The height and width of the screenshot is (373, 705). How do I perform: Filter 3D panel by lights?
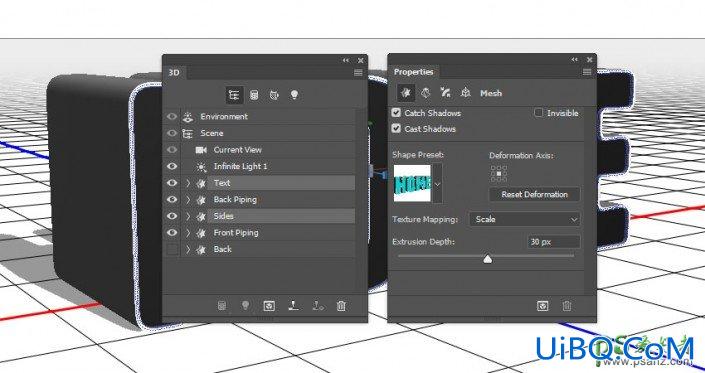point(294,94)
